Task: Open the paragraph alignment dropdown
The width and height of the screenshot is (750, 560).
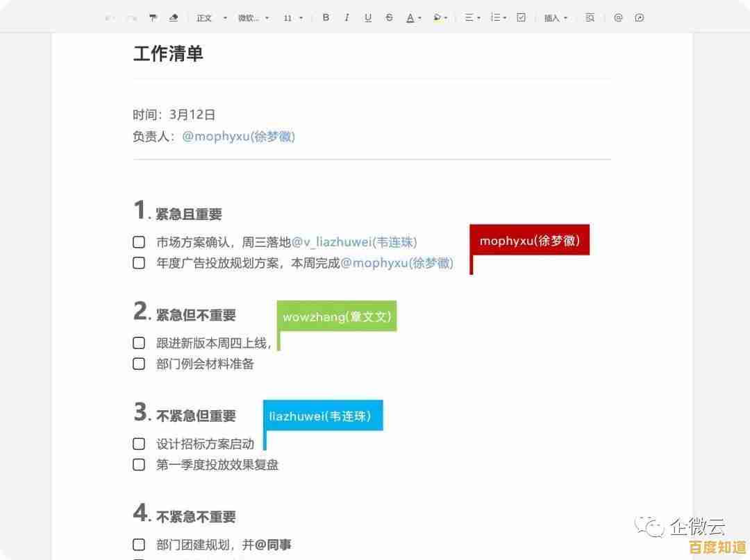Action: pyautogui.click(x=472, y=17)
